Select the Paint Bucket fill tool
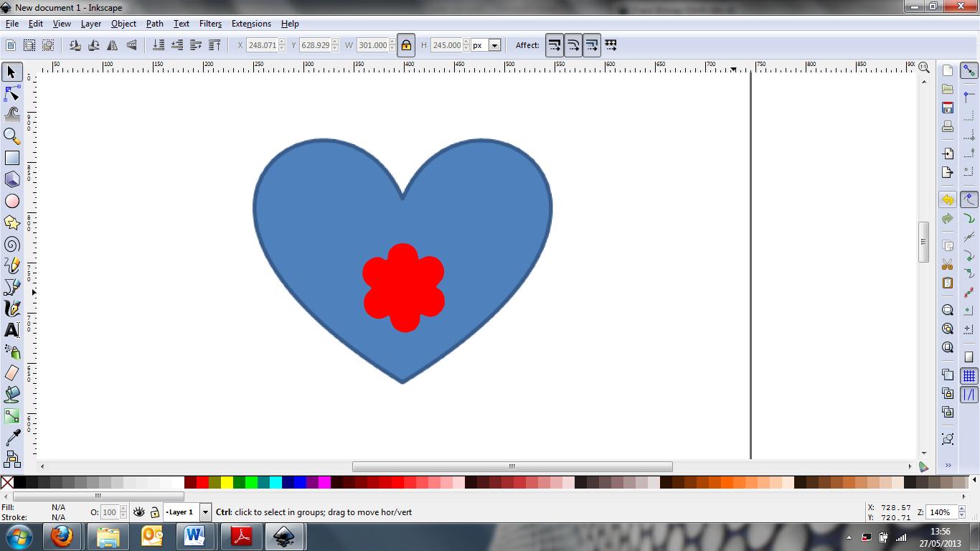The width and height of the screenshot is (980, 551). [x=11, y=394]
